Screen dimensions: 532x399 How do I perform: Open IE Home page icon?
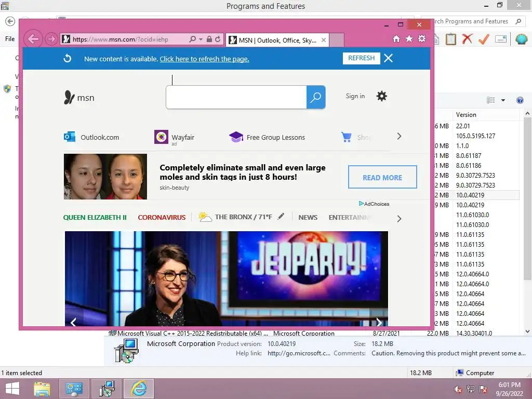[396, 39]
